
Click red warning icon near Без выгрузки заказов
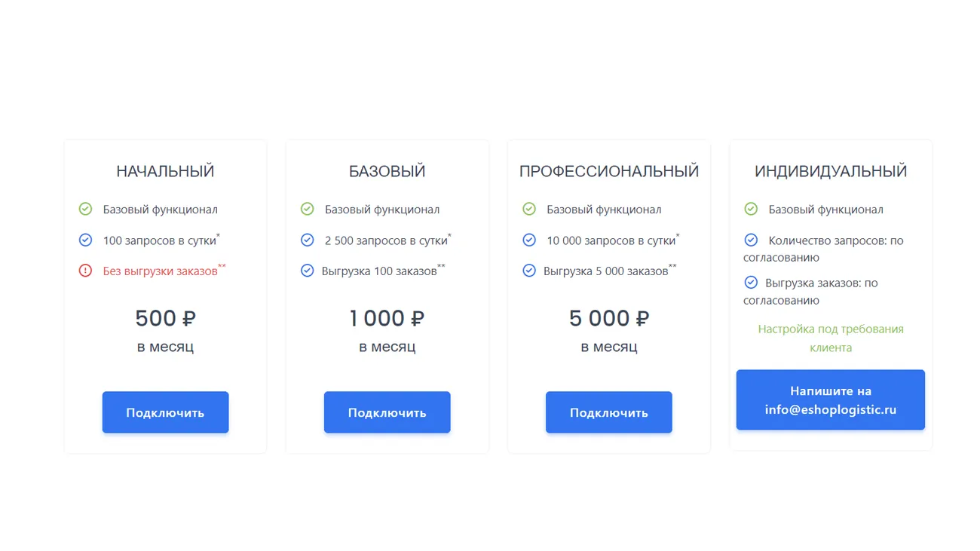pos(85,270)
